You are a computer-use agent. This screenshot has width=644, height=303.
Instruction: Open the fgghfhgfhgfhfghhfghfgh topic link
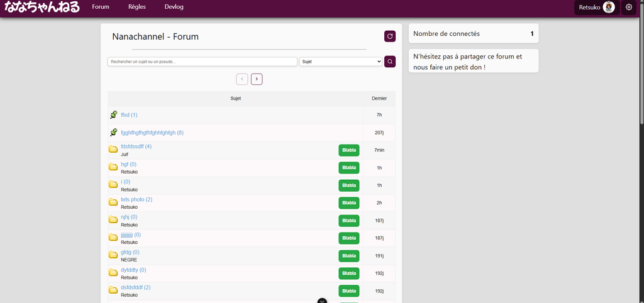click(152, 133)
